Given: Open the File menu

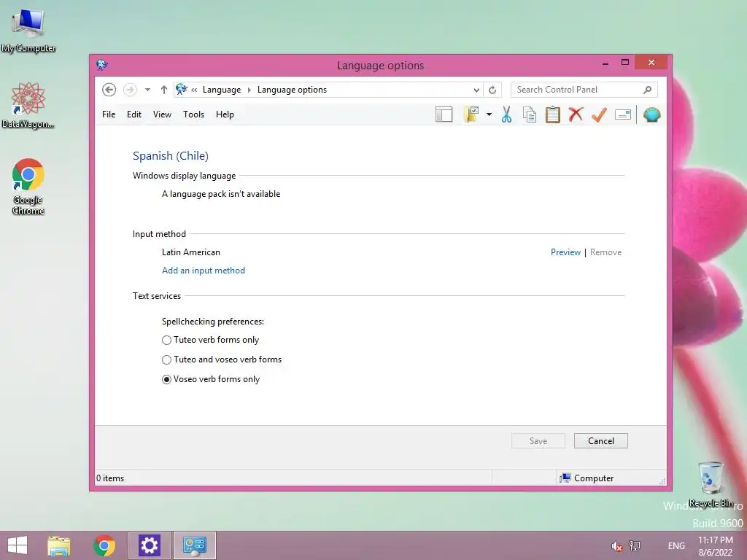Looking at the screenshot, I should (x=109, y=114).
